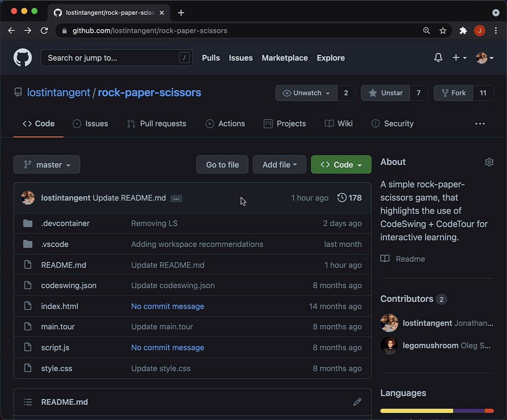Switch to the Pull requests tab

click(x=157, y=124)
